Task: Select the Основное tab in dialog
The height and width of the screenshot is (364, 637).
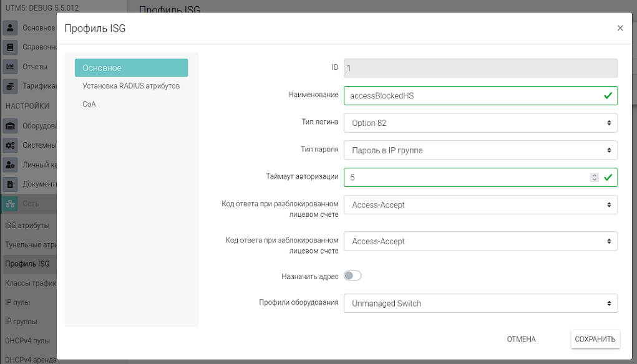Action: pyautogui.click(x=131, y=68)
